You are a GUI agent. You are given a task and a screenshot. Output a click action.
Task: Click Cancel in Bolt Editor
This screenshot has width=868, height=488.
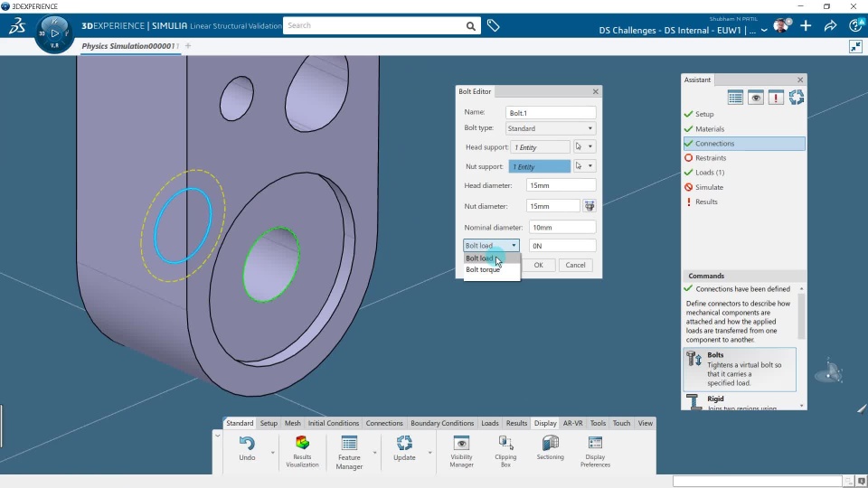[575, 265]
